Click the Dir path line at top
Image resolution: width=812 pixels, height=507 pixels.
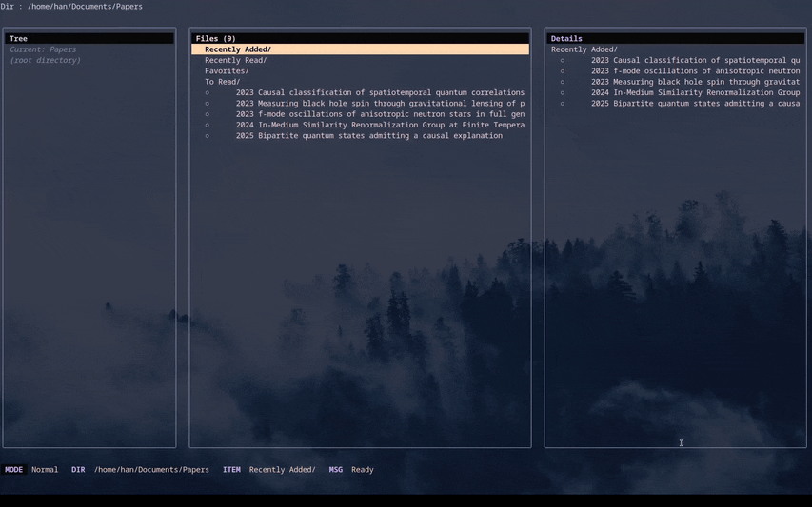point(71,7)
